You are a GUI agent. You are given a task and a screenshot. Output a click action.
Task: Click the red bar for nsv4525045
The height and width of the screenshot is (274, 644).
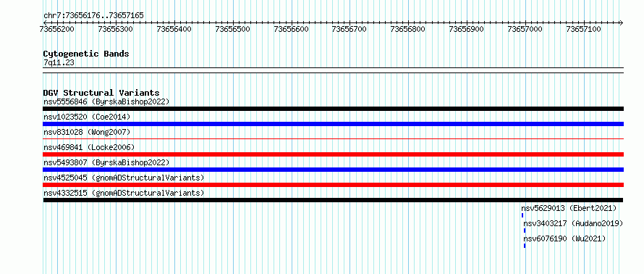333,185
